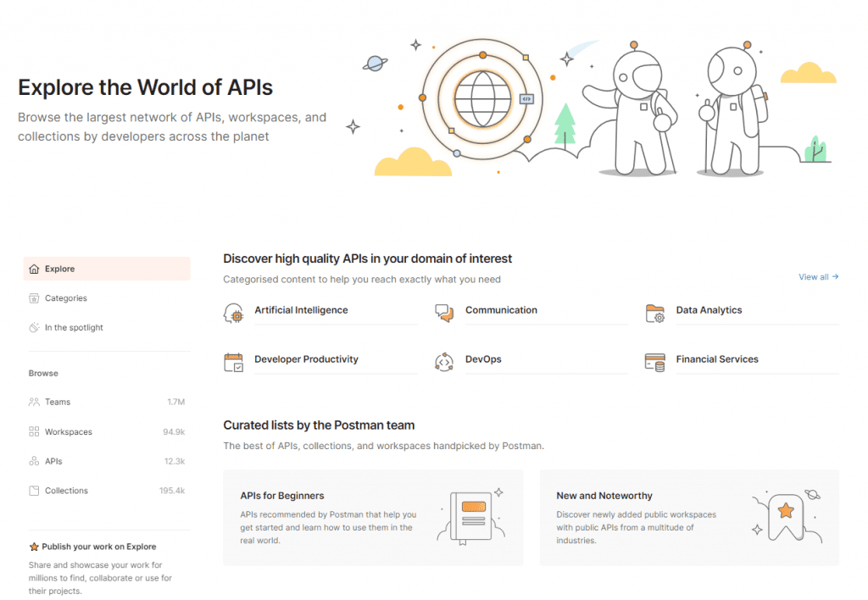Screen dimensions: 868x600
Task: Click the book illustration in APIs for Beginners
Action: (x=471, y=517)
